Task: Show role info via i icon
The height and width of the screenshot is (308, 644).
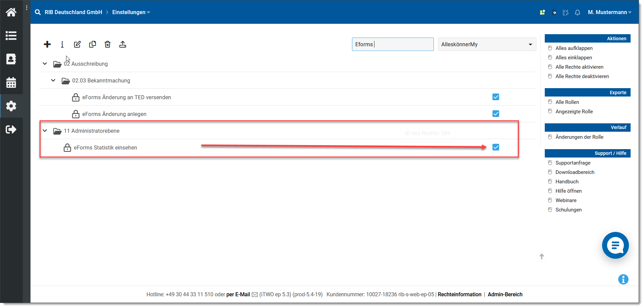Action: [62, 44]
